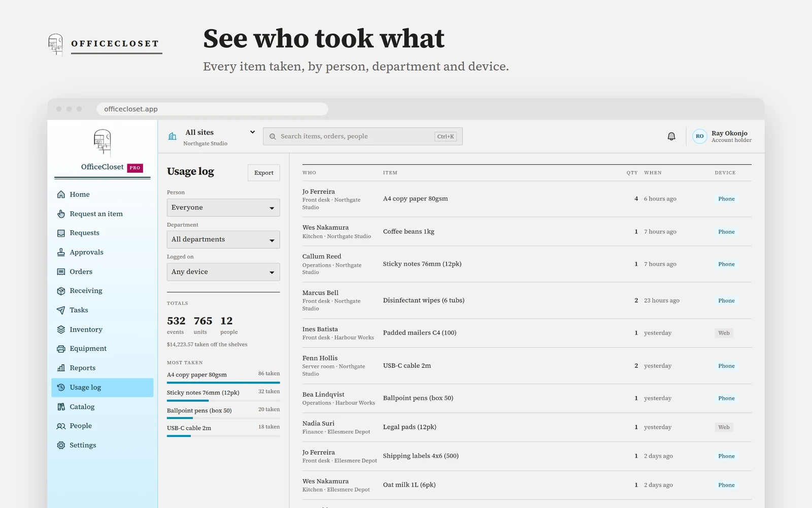
Task: Click Legal pads (12pk) item
Action: tap(410, 427)
